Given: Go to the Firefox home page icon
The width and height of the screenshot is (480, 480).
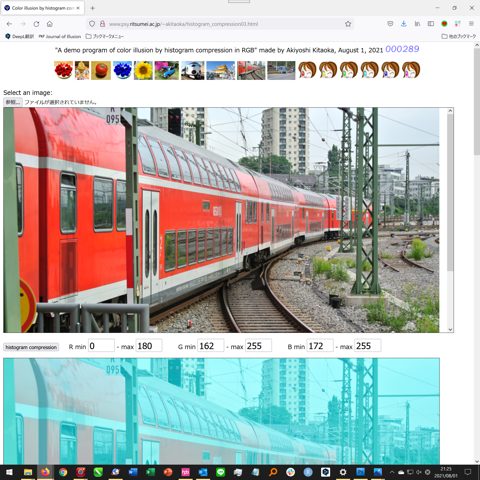Looking at the screenshot, I should [x=50, y=24].
